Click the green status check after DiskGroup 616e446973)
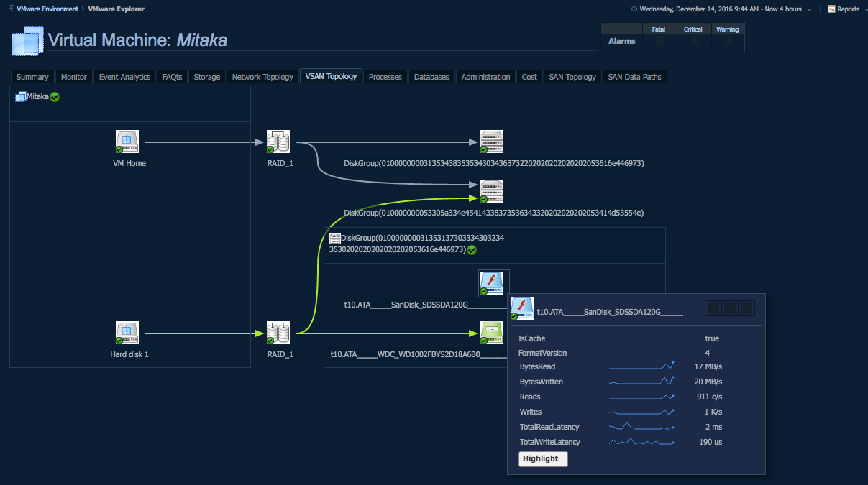This screenshot has height=485, width=868. 472,250
